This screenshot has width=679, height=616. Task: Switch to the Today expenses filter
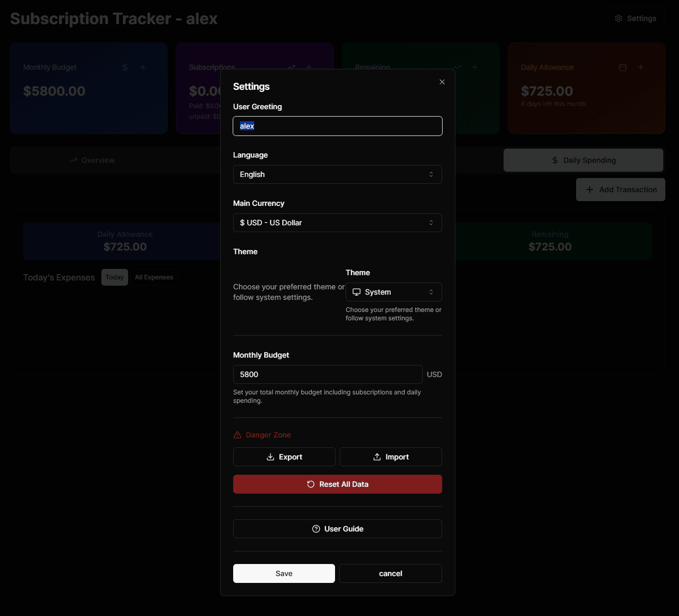(114, 277)
